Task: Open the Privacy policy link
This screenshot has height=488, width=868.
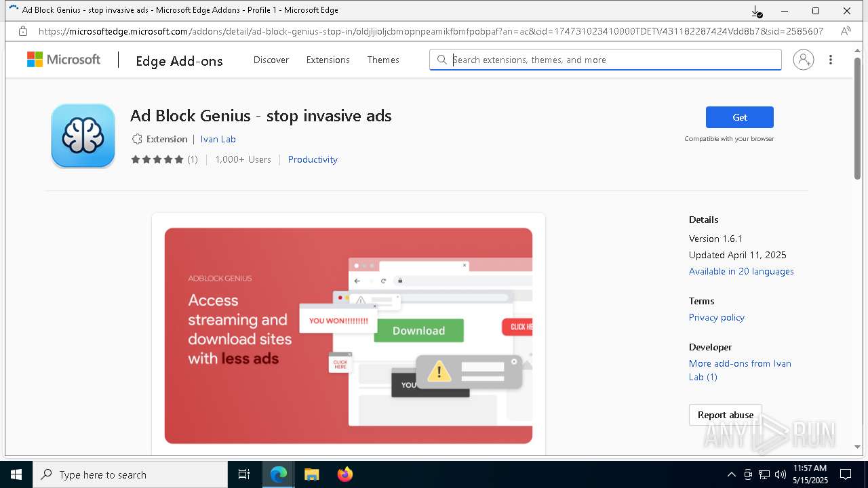Action: pos(716,317)
